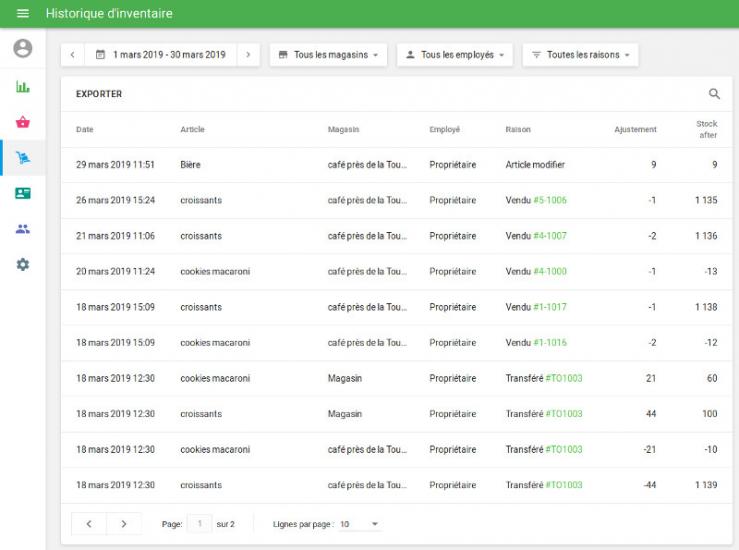This screenshot has width=739, height=550.
Task: Go to next date range
Action: pos(248,55)
